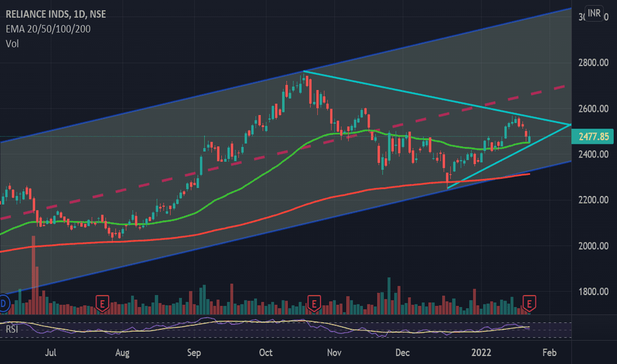Click the Dec label on time axis
The width and height of the screenshot is (617, 364).
point(403,352)
